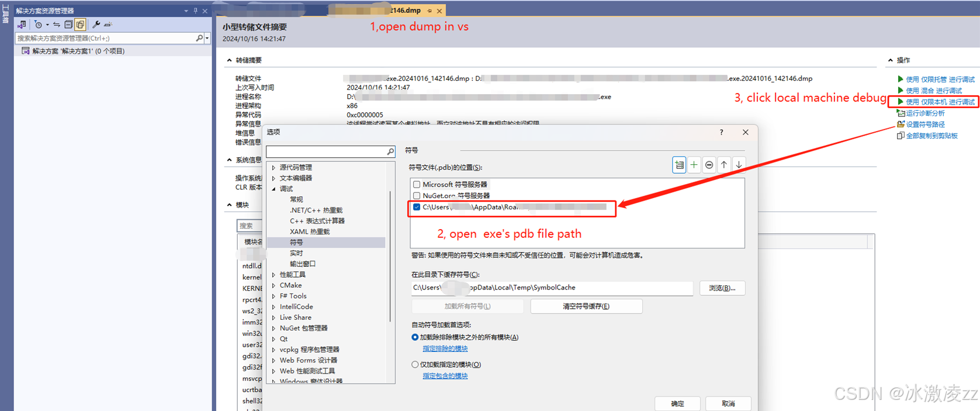Click the collapse all icon in Solution Explorer

pyautogui.click(x=68, y=25)
